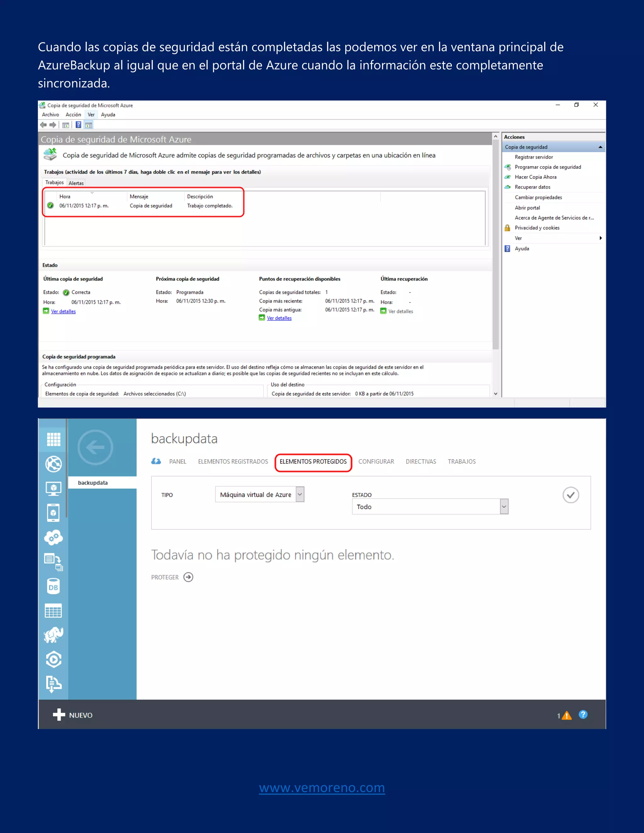Click the large back arrow circle in portal
The image size is (644, 833).
pyautogui.click(x=95, y=447)
